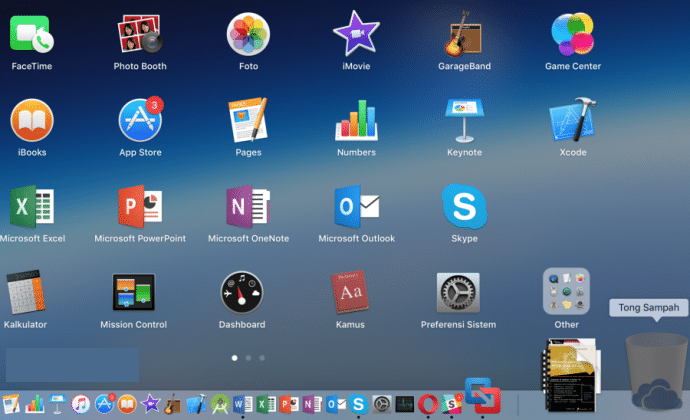
Task: Open Skype in the Launchpad grid
Action: click(x=464, y=206)
